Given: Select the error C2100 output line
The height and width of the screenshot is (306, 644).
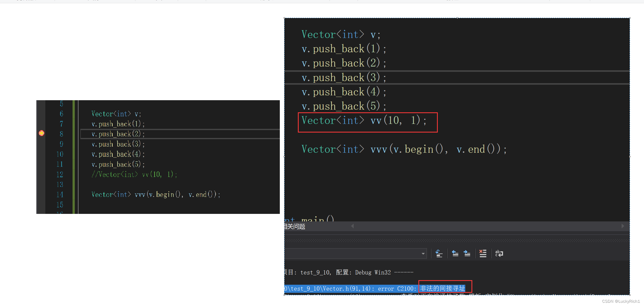Looking at the screenshot, I should pyautogui.click(x=375, y=288).
